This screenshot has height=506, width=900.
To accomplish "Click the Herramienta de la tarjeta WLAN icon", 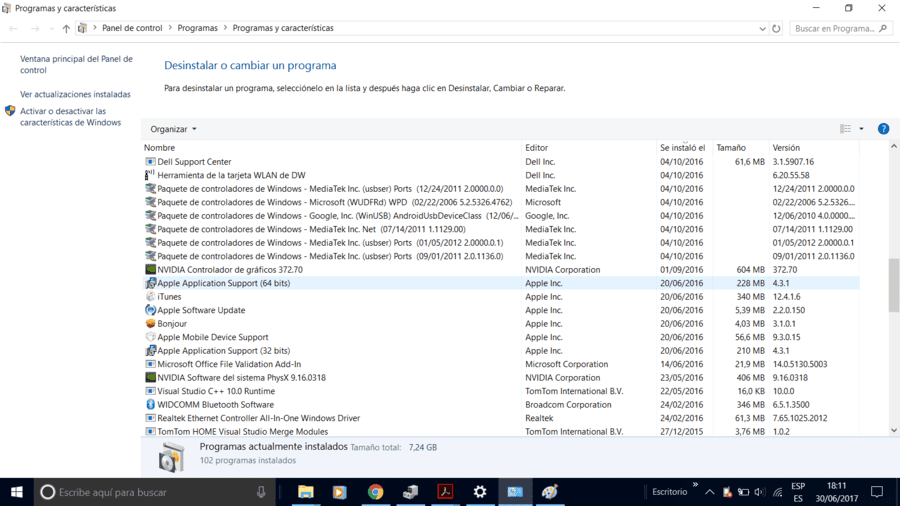I will 150,175.
